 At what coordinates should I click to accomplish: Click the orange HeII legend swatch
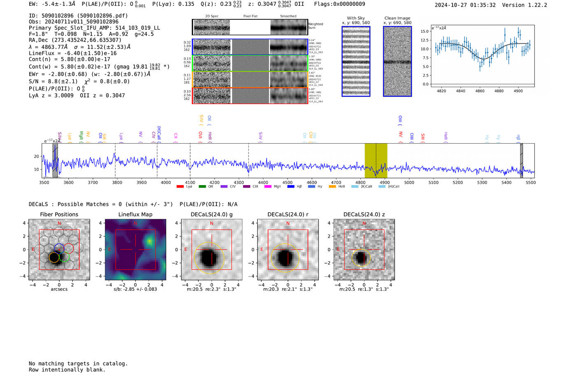coord(332,187)
